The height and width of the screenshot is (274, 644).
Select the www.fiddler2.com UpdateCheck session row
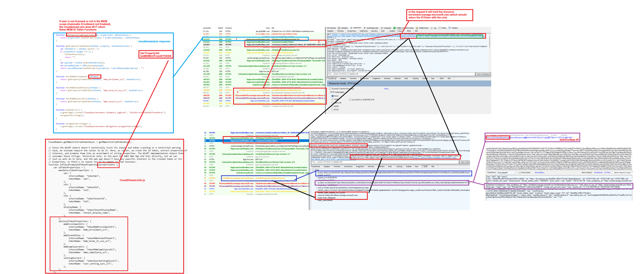point(264,34)
